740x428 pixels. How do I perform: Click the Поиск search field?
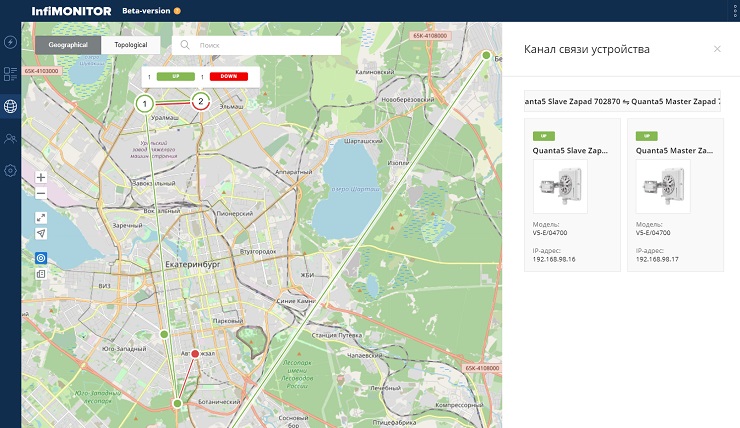coord(256,45)
